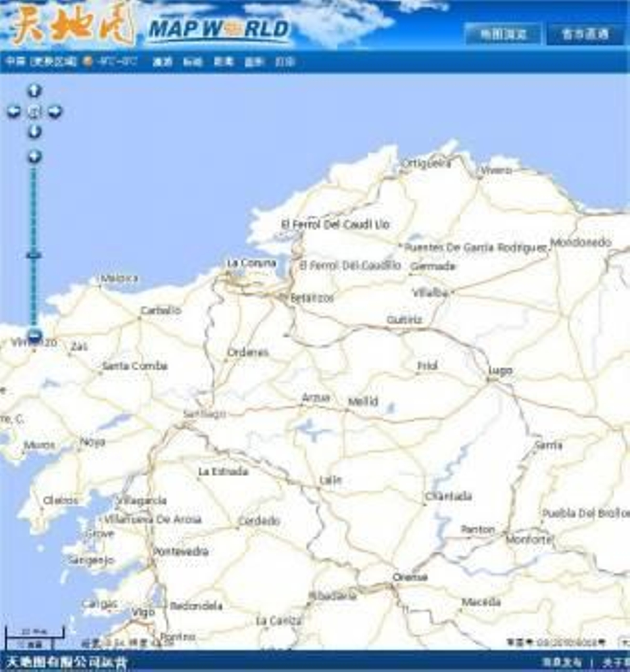Click the Ortigueira town label

pos(426,163)
